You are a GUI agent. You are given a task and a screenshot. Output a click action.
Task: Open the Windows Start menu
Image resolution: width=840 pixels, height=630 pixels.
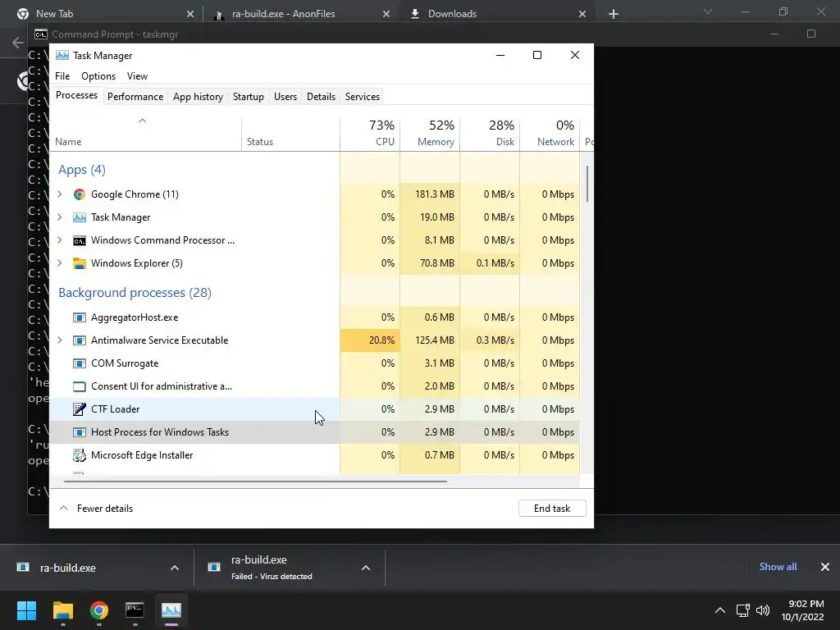pos(26,610)
